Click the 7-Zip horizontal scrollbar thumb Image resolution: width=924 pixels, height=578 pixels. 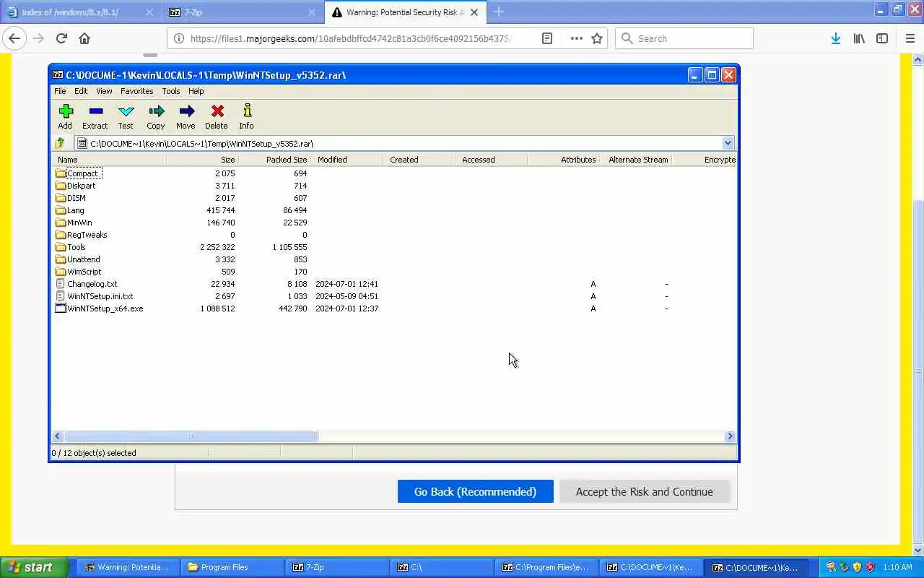coord(191,436)
